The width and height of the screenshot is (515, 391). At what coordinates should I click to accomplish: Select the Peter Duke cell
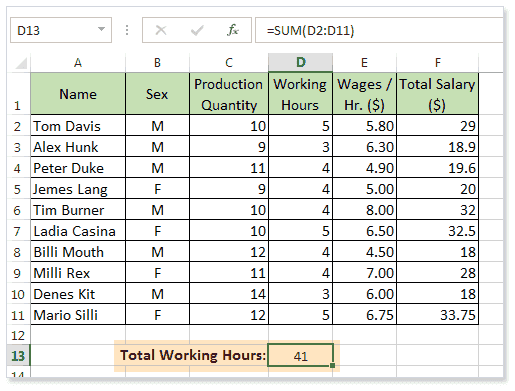pyautogui.click(x=78, y=168)
